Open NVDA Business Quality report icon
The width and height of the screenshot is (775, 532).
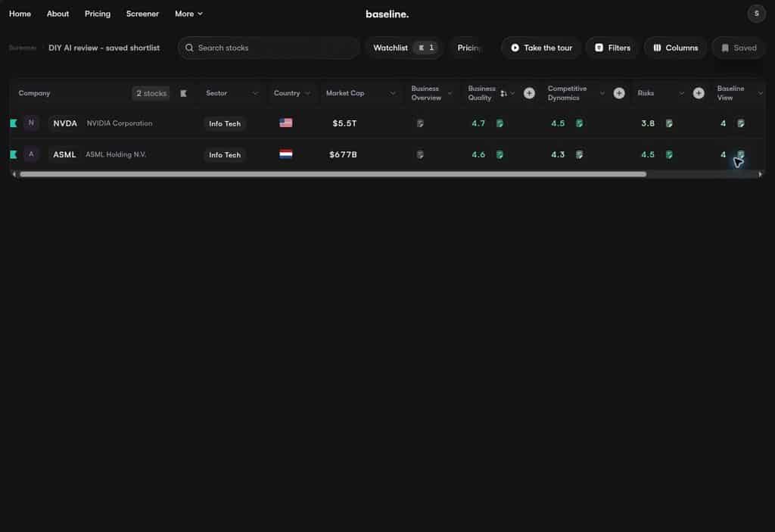pos(500,123)
